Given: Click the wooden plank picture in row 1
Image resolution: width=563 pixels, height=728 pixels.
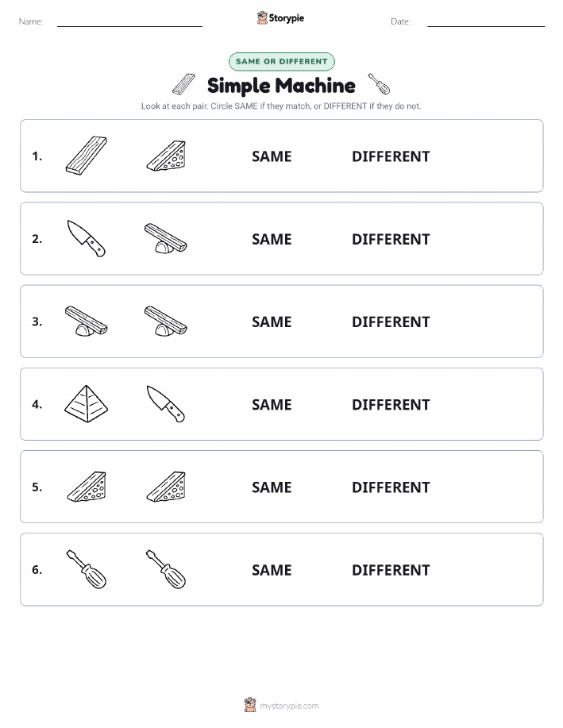Looking at the screenshot, I should (87, 156).
